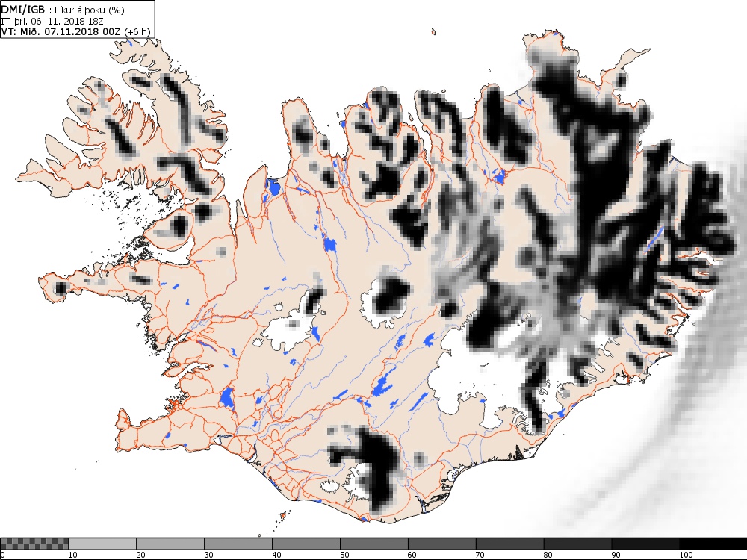The width and height of the screenshot is (747, 560).
Task: Select the 50–60 dark gray legend swatch
Action: (x=374, y=544)
